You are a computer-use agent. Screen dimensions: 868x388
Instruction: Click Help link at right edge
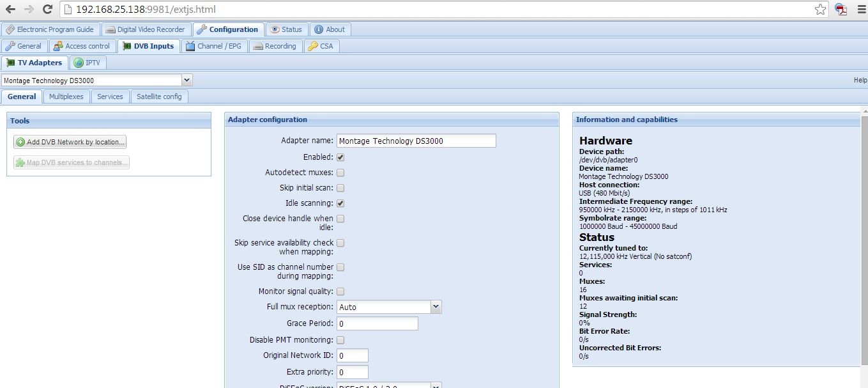click(x=860, y=81)
